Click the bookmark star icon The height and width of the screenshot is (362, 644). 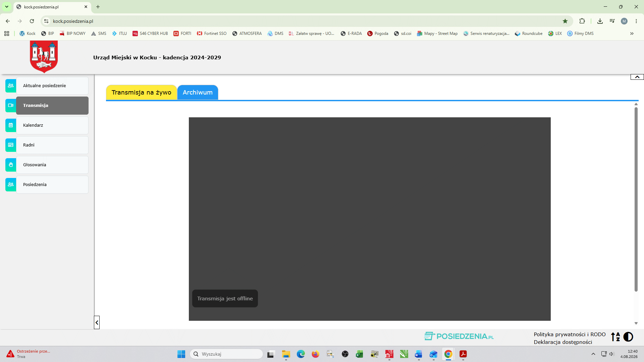(565, 21)
